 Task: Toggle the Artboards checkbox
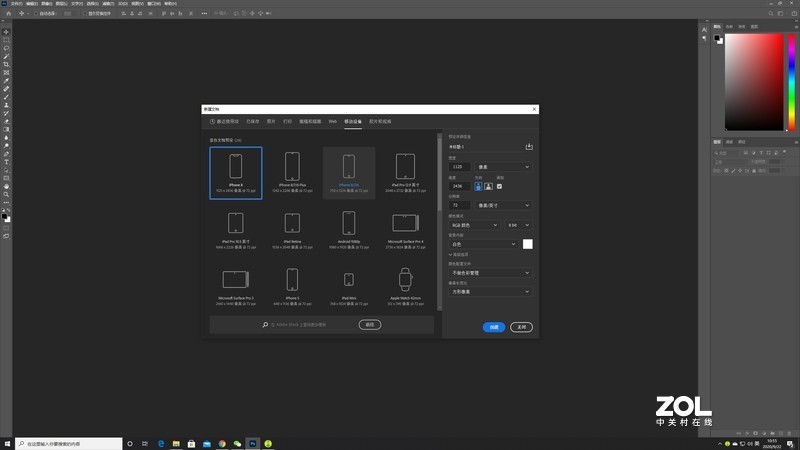[500, 186]
